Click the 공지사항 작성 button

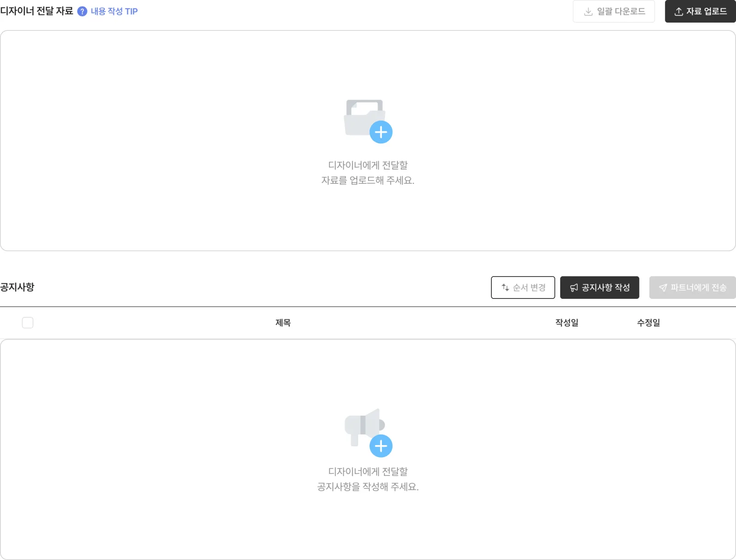(x=599, y=287)
